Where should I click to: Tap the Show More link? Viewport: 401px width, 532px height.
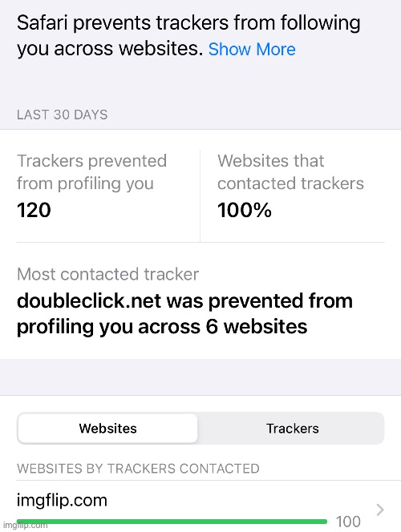pyautogui.click(x=252, y=49)
